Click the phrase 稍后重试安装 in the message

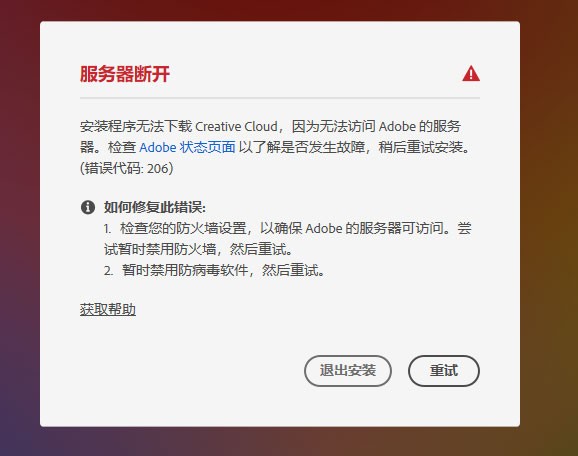[x=421, y=147]
